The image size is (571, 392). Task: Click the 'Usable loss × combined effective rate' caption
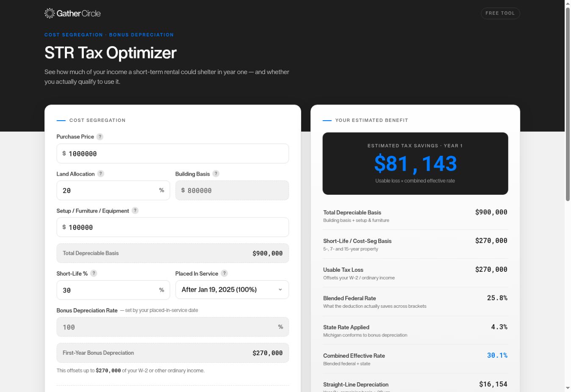click(x=415, y=181)
